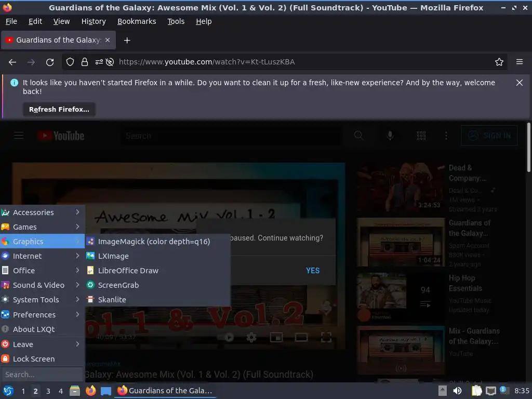This screenshot has width=532, height=399.
Task: Open the File menu
Action: point(11,21)
